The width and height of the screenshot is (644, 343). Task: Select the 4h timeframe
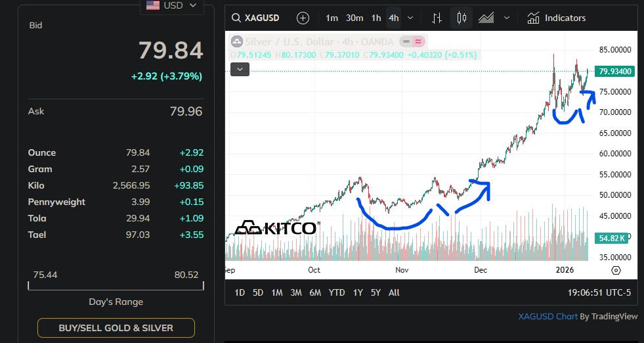(x=393, y=18)
